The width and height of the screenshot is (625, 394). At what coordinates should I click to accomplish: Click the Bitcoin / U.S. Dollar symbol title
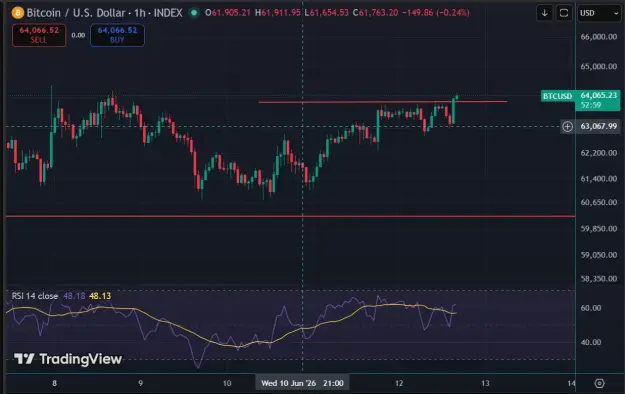pos(76,13)
